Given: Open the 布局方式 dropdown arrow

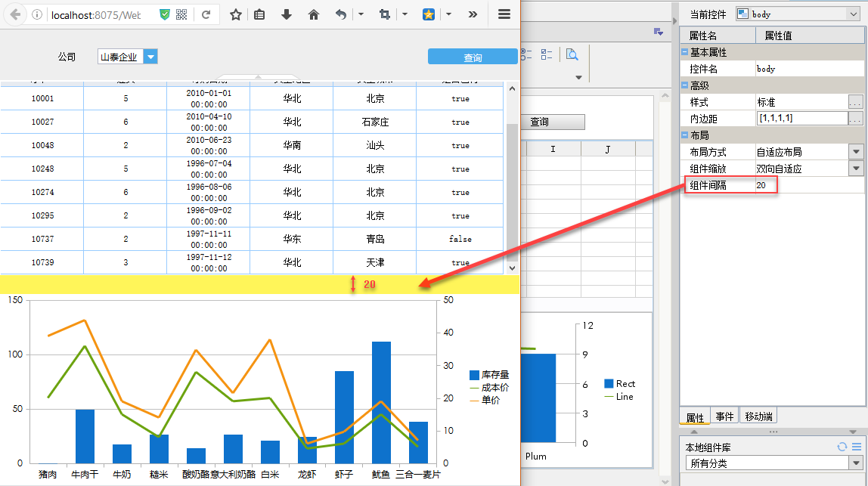Looking at the screenshot, I should click(x=856, y=152).
